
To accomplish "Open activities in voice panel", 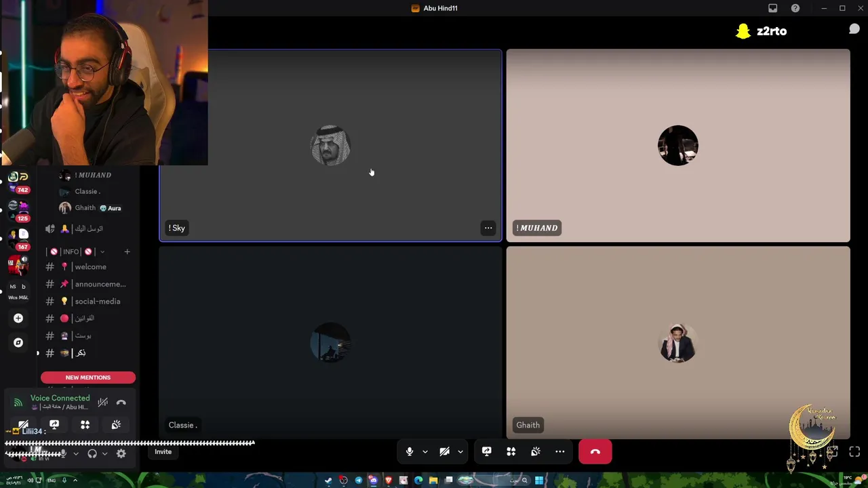I will coord(85,425).
